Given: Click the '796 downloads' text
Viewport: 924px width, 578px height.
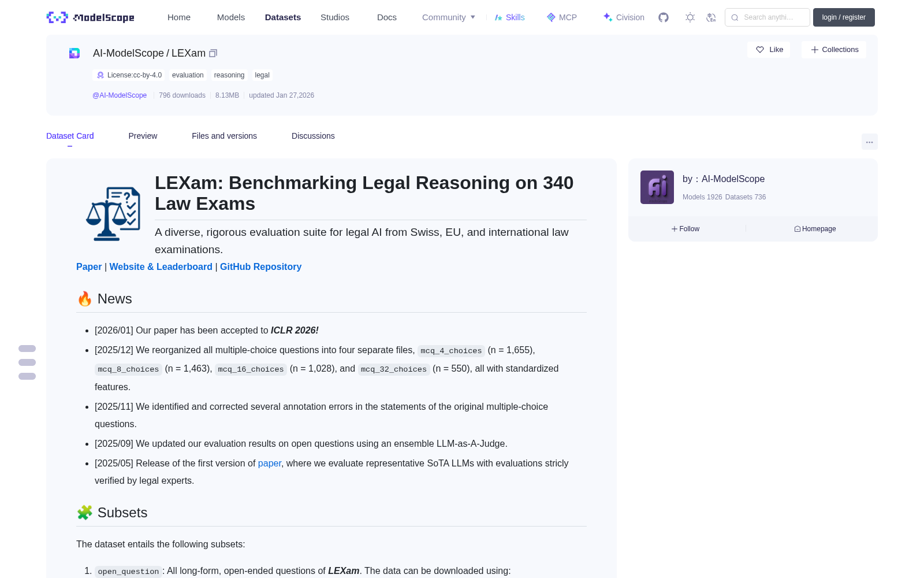Looking at the screenshot, I should (182, 95).
